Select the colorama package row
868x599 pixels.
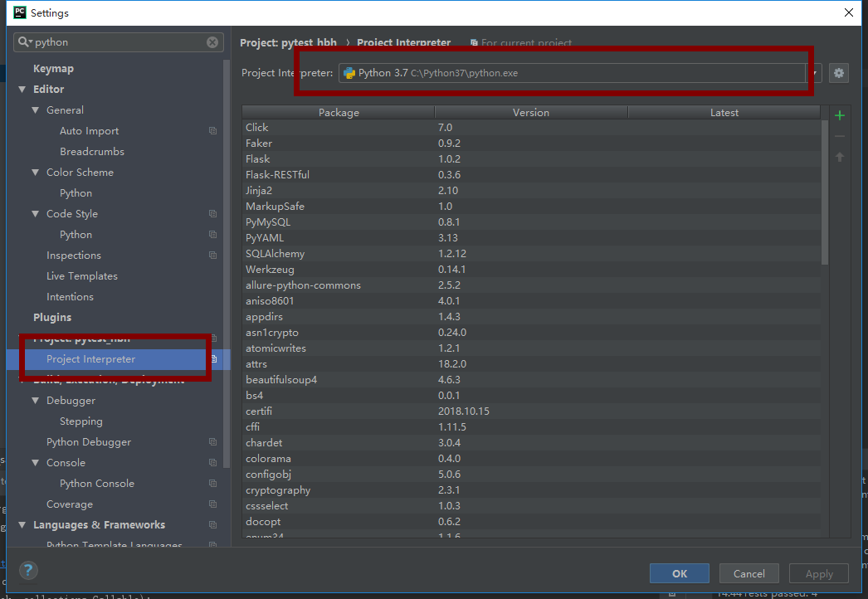(x=531, y=459)
